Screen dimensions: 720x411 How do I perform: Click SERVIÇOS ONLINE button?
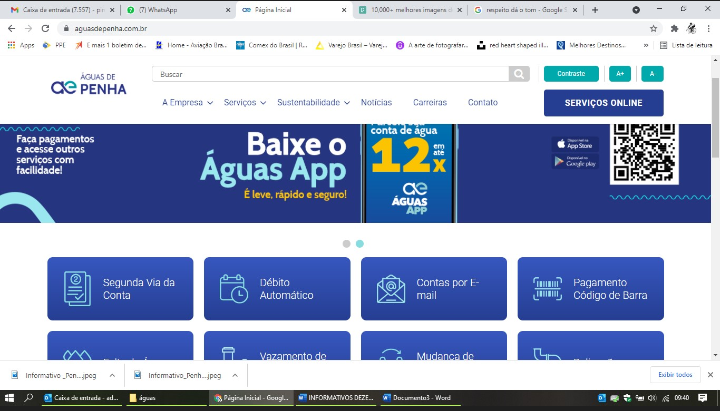coord(603,103)
